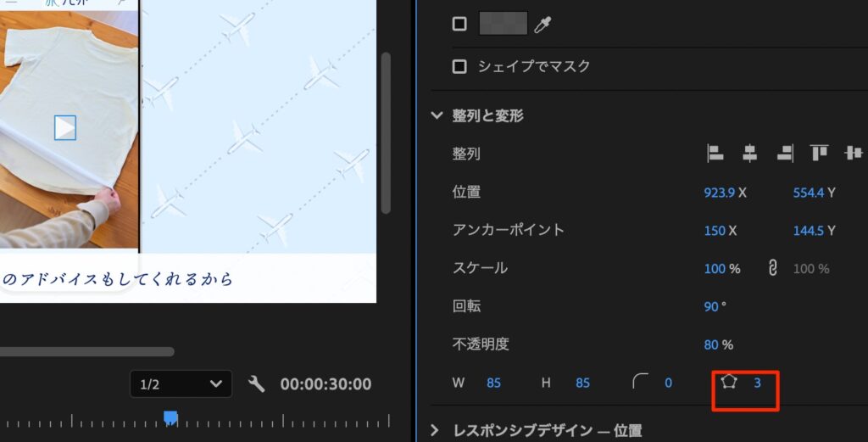Collapse the 整列と変形 section

click(x=437, y=115)
